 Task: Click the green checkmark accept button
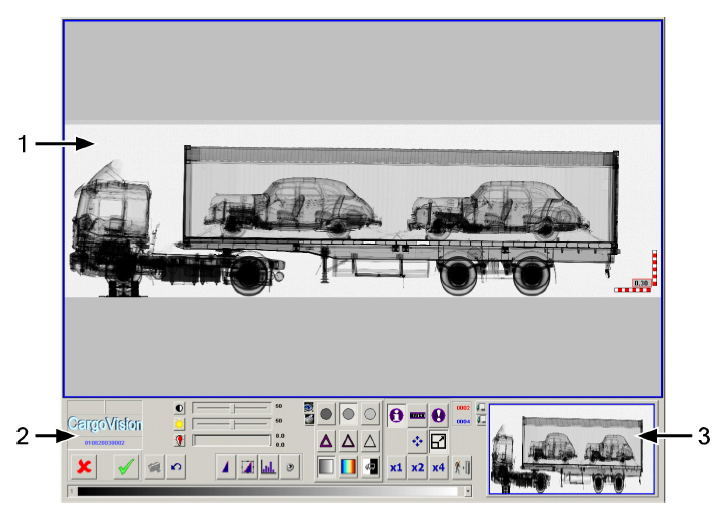pos(126,467)
